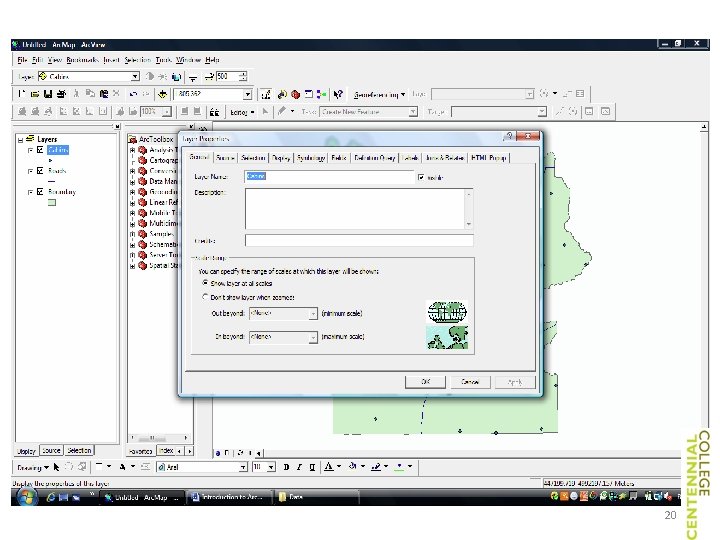Open the Georeferencing dropdown menu

[379, 95]
